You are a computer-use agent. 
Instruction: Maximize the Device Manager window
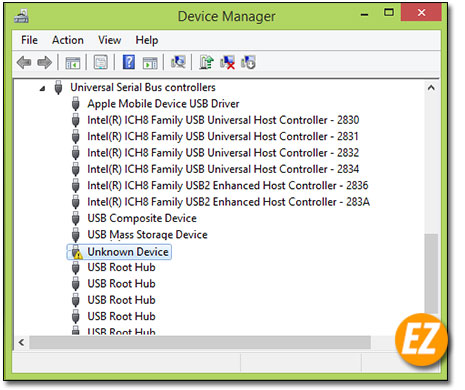(389, 13)
